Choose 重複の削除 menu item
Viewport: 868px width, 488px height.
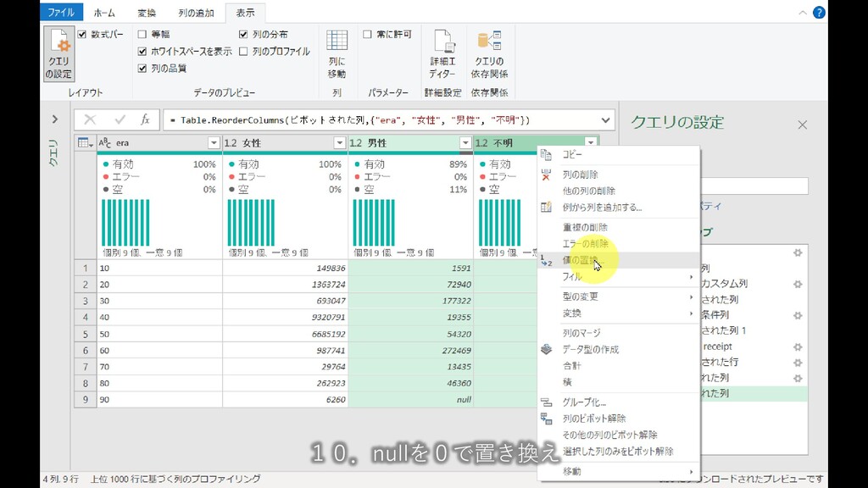pos(619,227)
